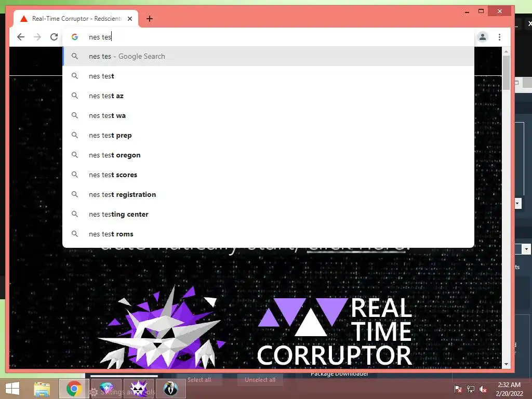Expand the lower dropdown arrow in background window

tap(526, 249)
